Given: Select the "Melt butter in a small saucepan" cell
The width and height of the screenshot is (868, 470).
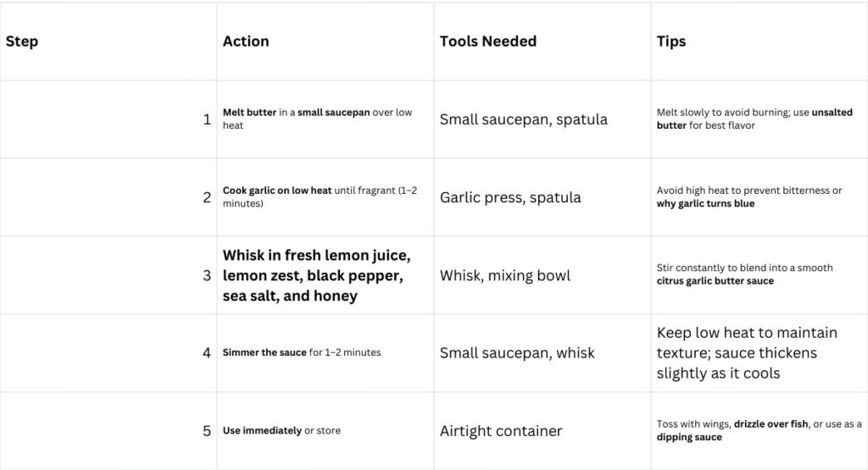Looking at the screenshot, I should [318, 119].
